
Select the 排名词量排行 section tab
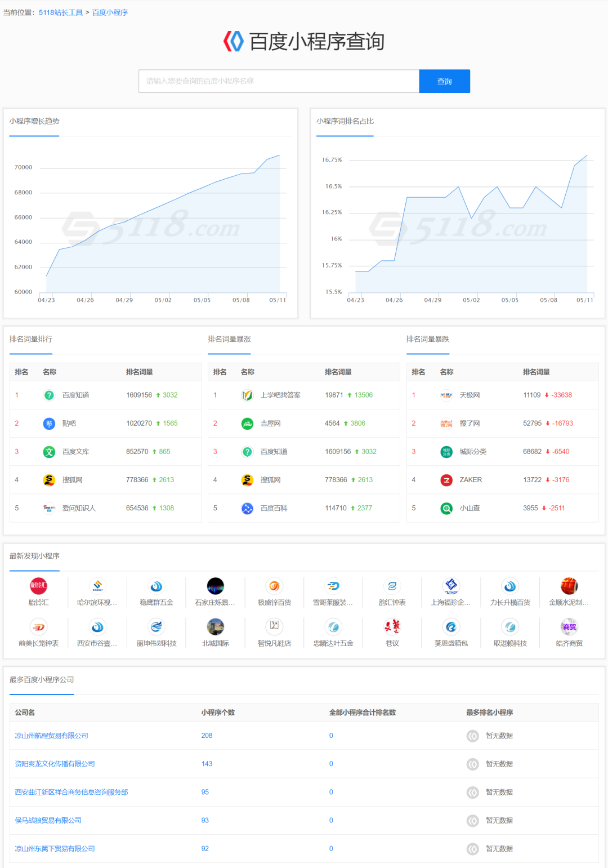tap(31, 339)
